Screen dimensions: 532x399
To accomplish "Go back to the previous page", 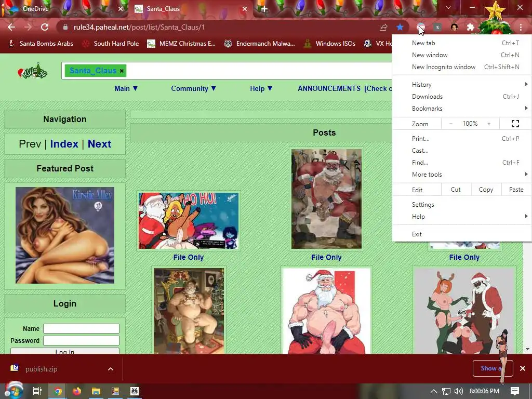I will (11, 27).
